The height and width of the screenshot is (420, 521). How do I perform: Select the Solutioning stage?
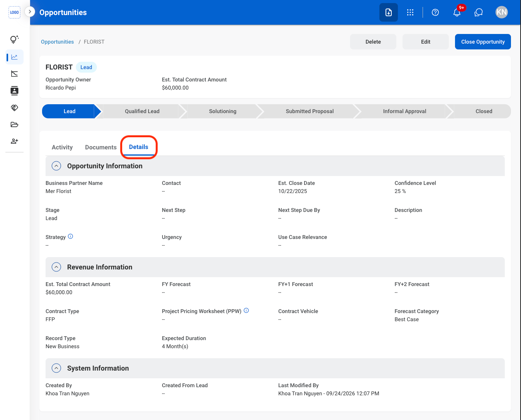coord(223,111)
